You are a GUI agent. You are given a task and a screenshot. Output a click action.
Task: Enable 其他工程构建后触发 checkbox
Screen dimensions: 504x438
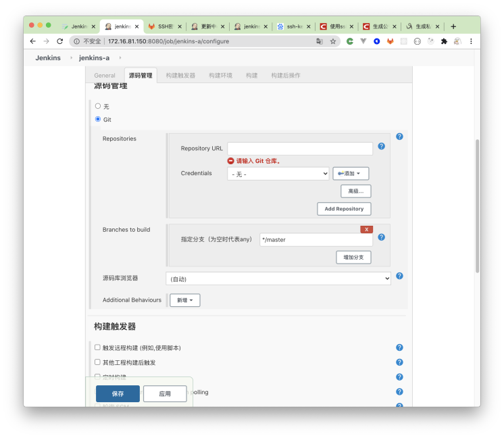coord(97,362)
